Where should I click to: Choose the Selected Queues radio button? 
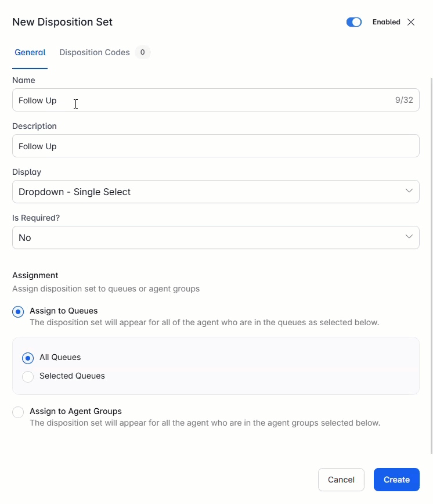click(28, 377)
